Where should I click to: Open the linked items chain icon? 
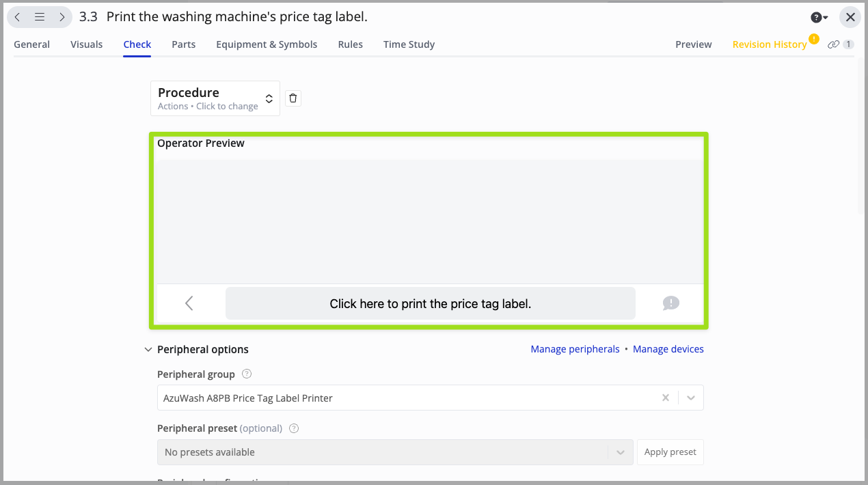(x=833, y=44)
